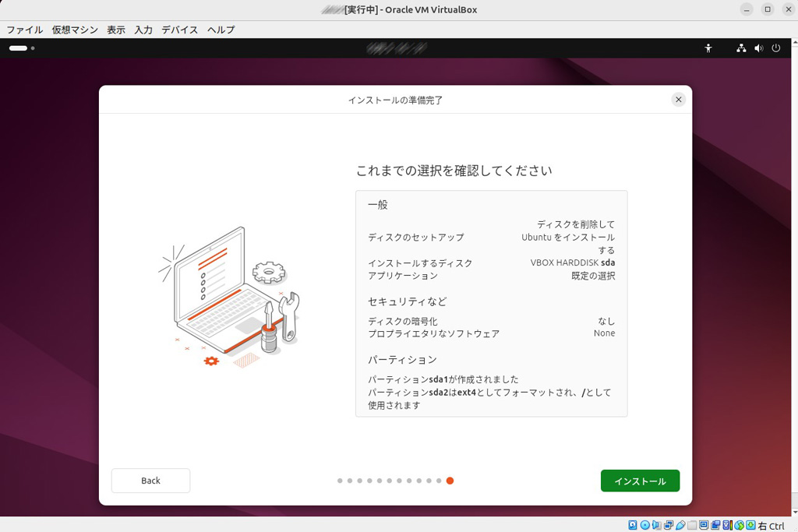Click the インストールの準備完了 dialog title
798x532 pixels.
[395, 100]
